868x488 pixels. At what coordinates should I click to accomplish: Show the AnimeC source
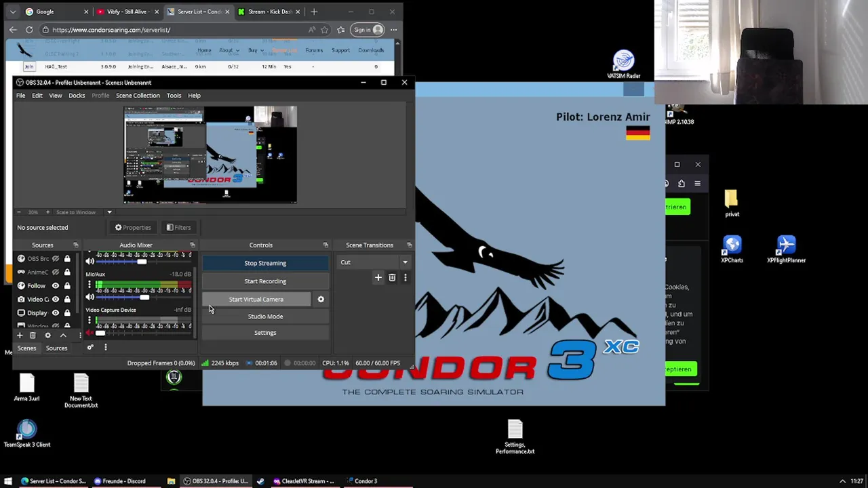pos(56,272)
